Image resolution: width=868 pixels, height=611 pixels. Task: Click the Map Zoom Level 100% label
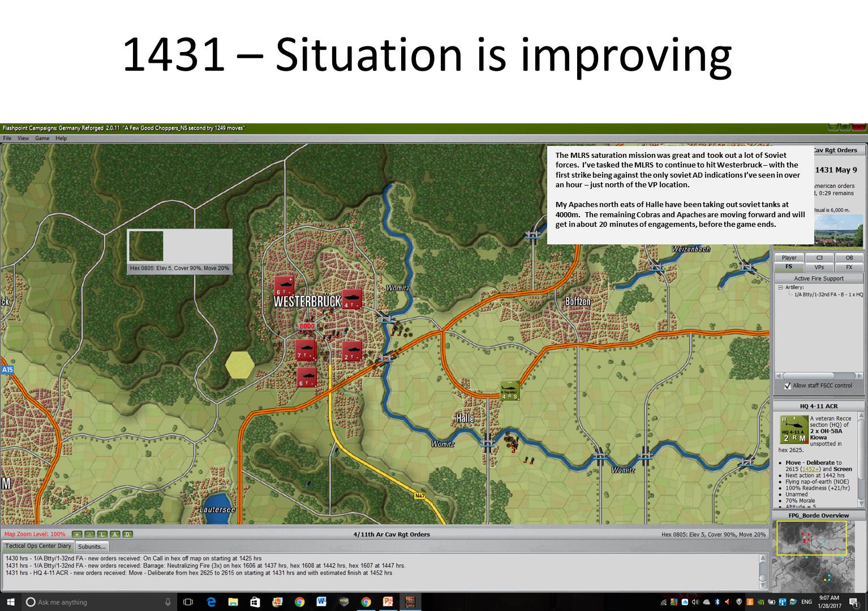pyautogui.click(x=35, y=534)
